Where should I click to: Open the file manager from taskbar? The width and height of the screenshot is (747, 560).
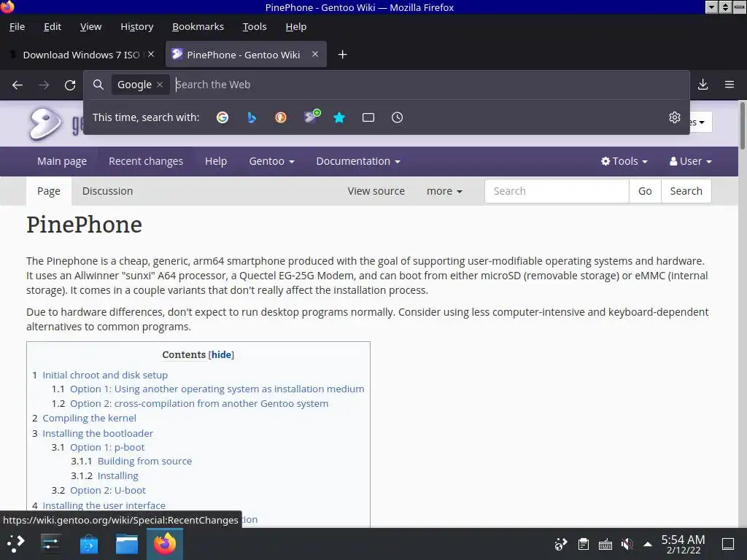[127, 544]
